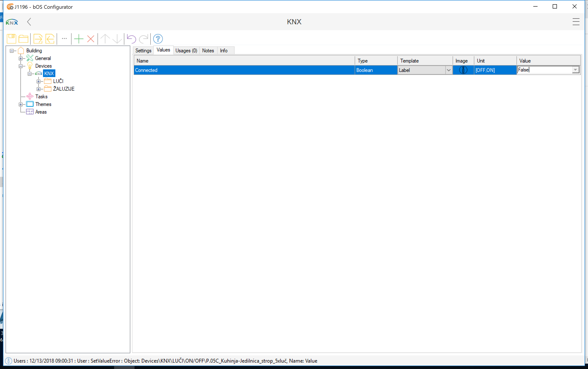Screen dimensions: 588x369
Task: Open the blue Help question icon
Action: pos(158,39)
